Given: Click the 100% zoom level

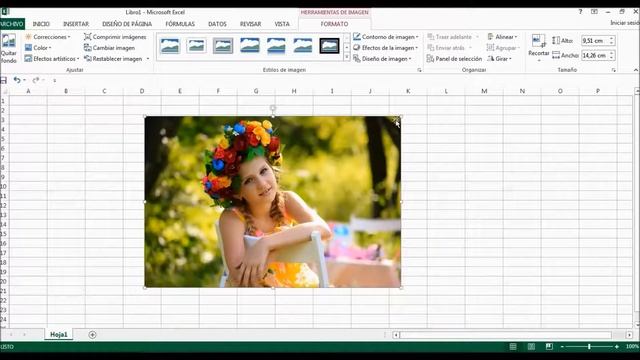Looking at the screenshot, I should [x=632, y=347].
